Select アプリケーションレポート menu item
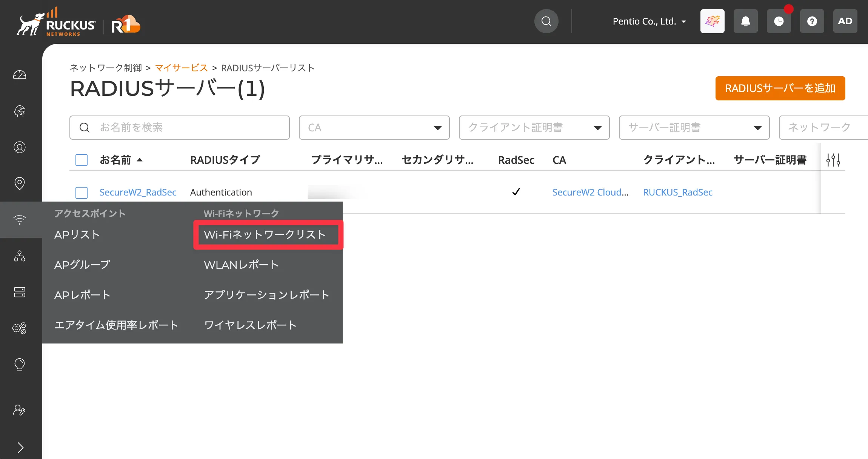868x459 pixels. point(267,295)
